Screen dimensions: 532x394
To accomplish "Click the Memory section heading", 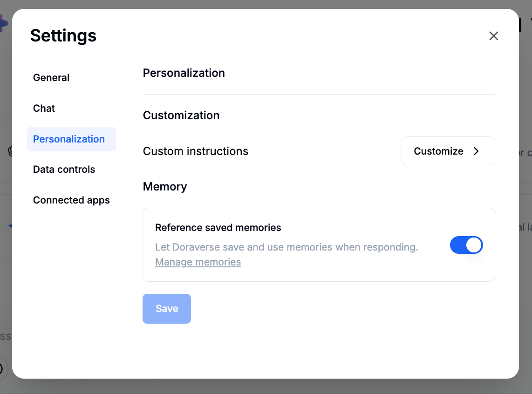I will [165, 187].
